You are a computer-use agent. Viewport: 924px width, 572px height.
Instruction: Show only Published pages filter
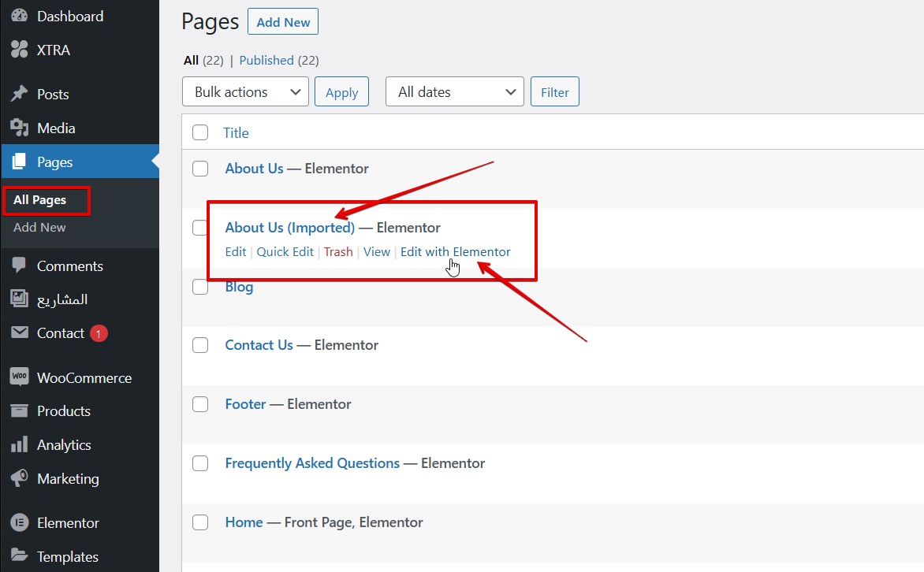(266, 60)
